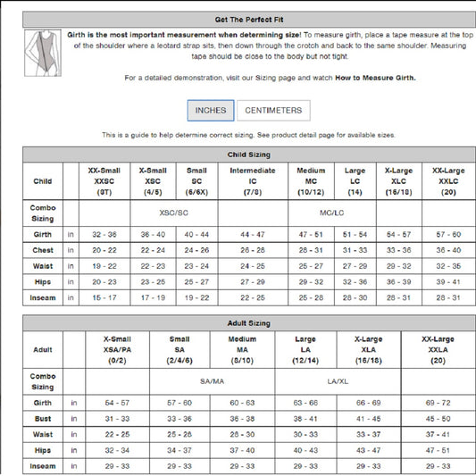Click the INCHES unit button
Viewport: 476px width, 476px height.
tap(211, 111)
